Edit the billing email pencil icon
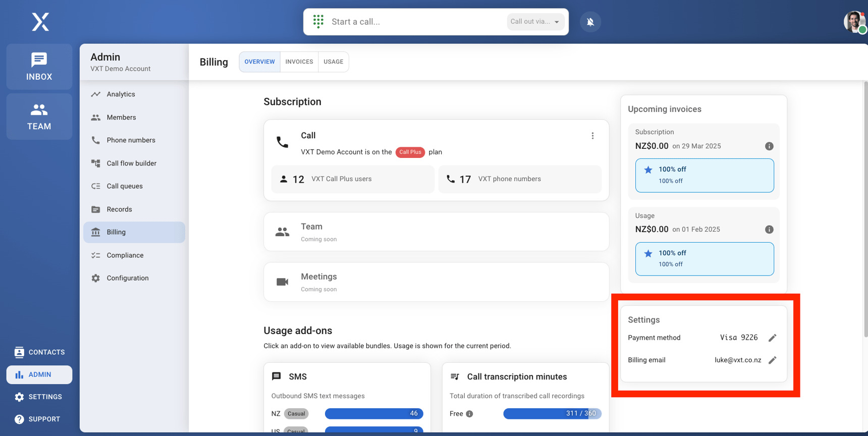The width and height of the screenshot is (868, 436). 772,360
